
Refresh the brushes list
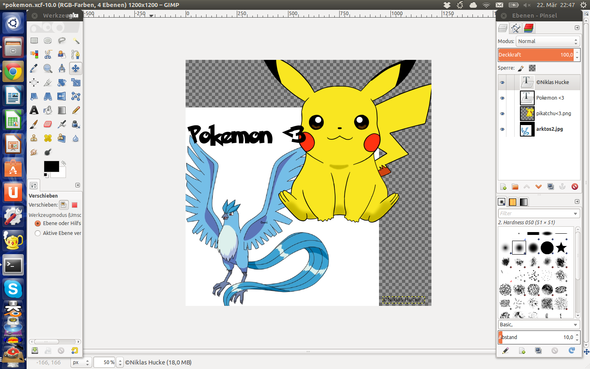point(572,351)
